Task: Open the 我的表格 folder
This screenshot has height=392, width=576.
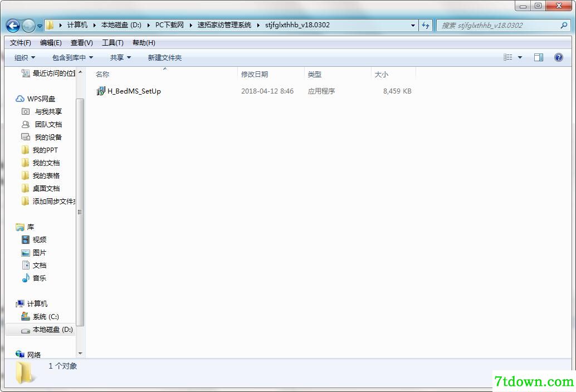Action: 41,176
